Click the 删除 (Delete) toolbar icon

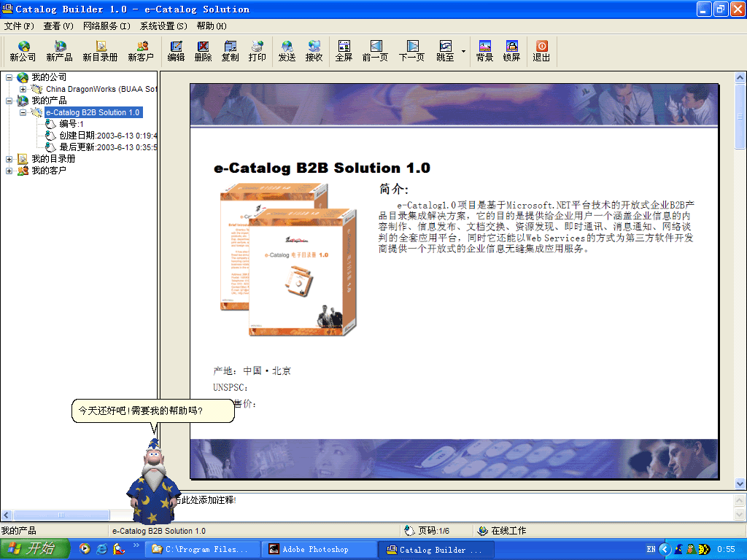pos(203,51)
